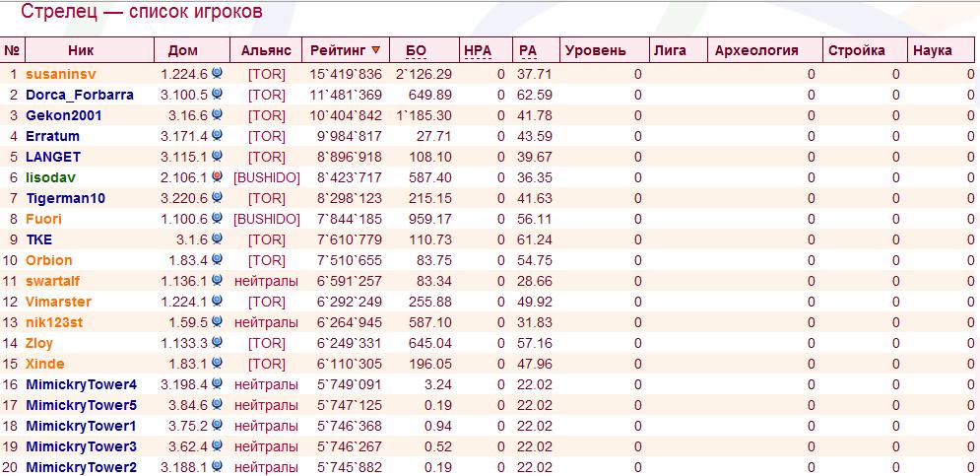Click the globe icon in the Zloy row
Image resolution: width=980 pixels, height=476 pixels.
click(x=217, y=342)
